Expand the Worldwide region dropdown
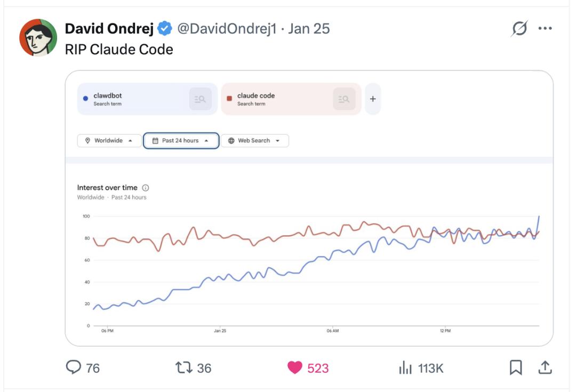This screenshot has width=576, height=392. click(109, 141)
